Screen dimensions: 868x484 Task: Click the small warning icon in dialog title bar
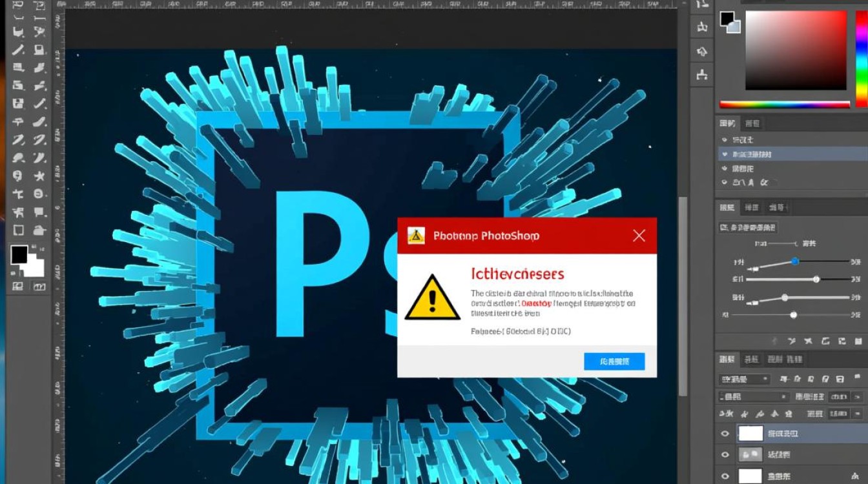pos(416,236)
